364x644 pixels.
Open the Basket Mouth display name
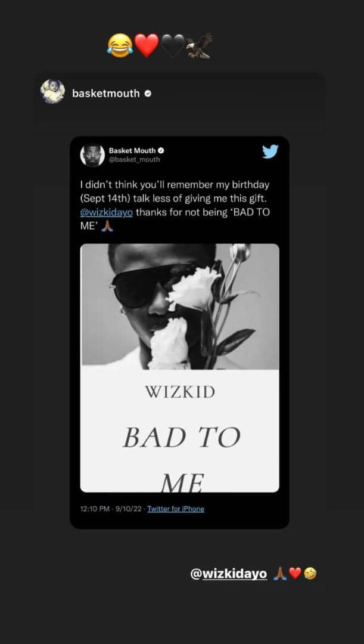[x=132, y=151]
